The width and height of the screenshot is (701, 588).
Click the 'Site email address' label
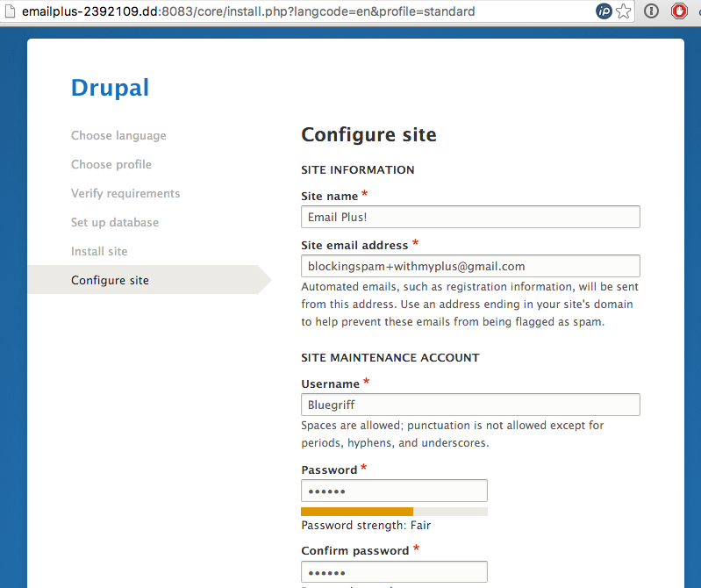[x=354, y=245]
